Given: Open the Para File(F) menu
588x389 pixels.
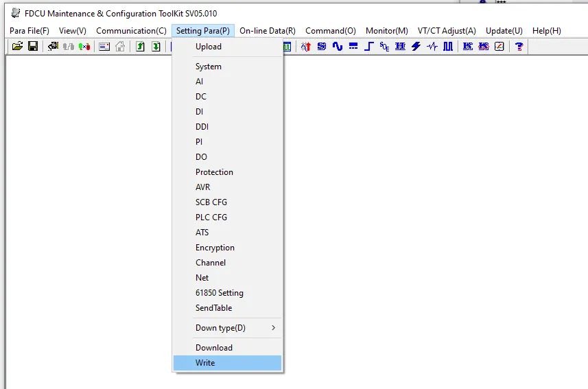Looking at the screenshot, I should coord(30,31).
